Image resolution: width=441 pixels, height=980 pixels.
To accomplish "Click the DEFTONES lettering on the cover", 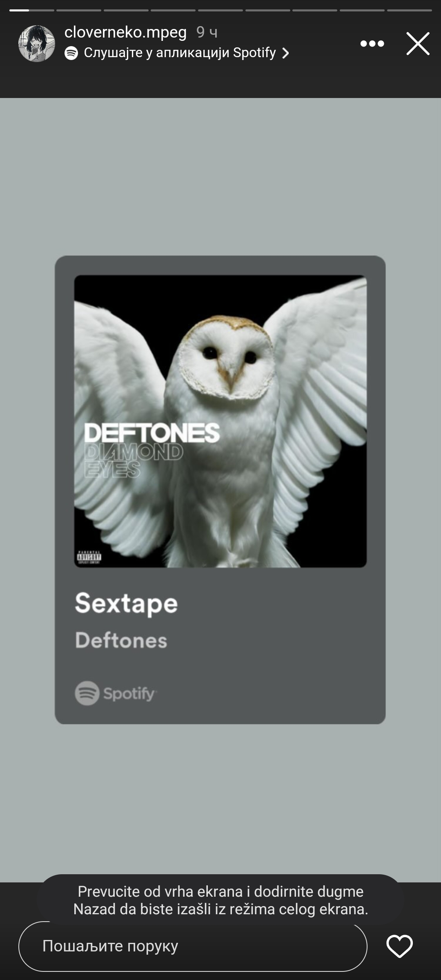I will [152, 433].
